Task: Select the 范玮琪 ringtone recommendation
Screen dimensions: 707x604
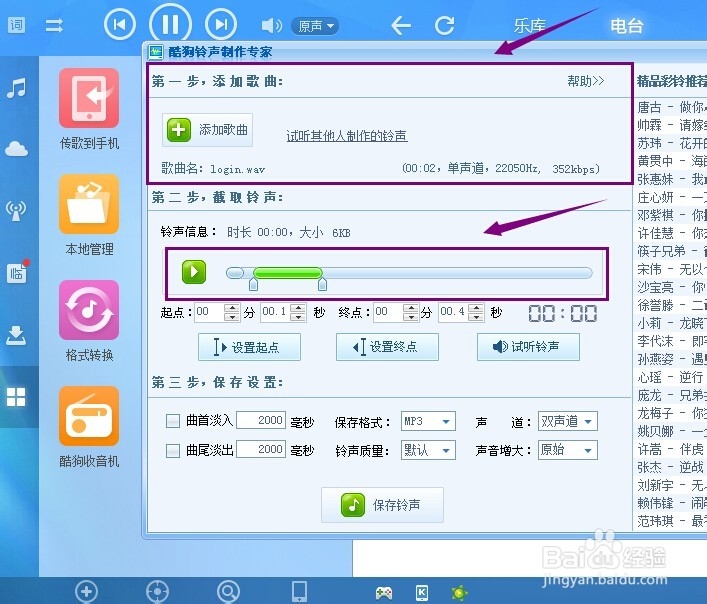Action: pyautogui.click(x=672, y=522)
